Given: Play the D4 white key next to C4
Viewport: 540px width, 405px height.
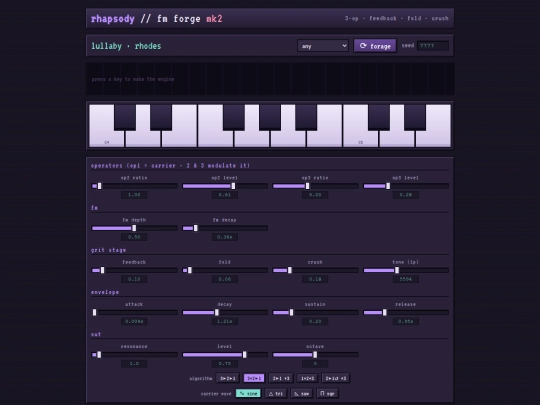Looking at the screenshot, I should tap(143, 138).
